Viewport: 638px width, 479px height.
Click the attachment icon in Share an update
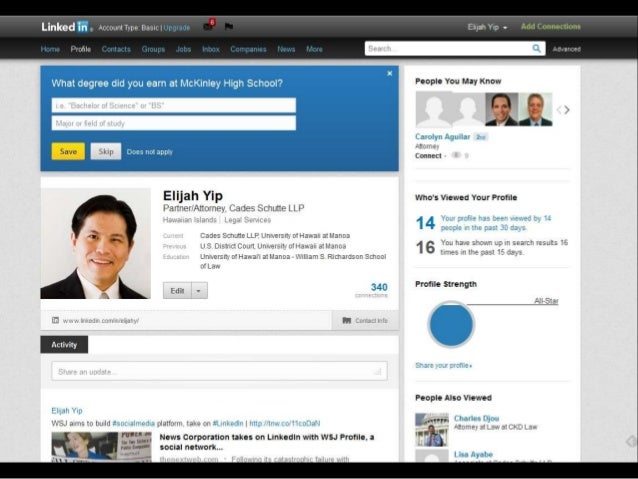tap(378, 372)
